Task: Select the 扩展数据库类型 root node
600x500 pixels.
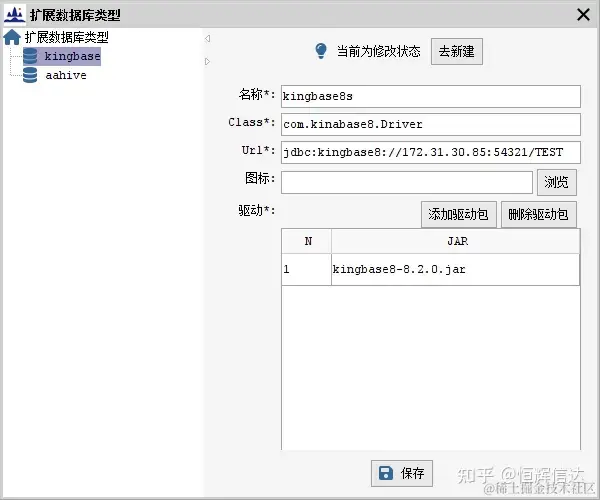Action: (67, 37)
